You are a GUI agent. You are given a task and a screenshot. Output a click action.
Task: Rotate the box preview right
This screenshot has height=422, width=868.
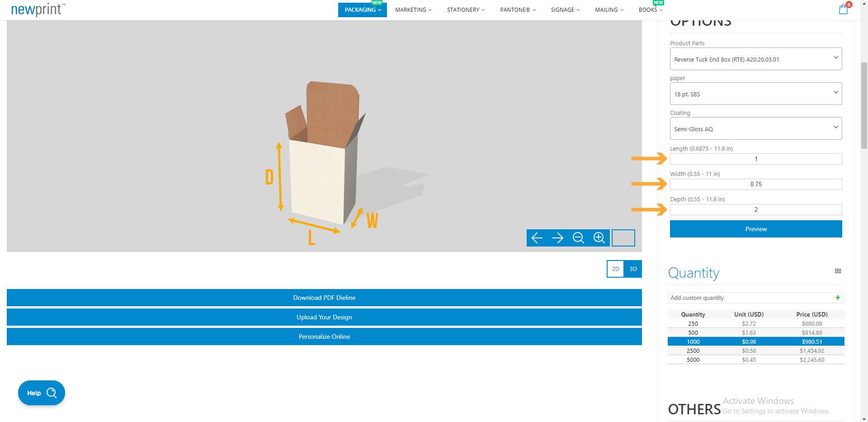[x=557, y=237]
